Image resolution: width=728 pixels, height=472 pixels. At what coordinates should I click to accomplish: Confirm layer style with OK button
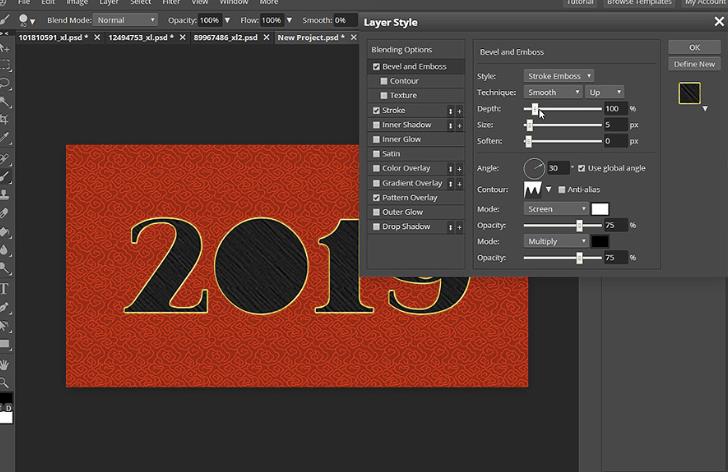(x=694, y=47)
